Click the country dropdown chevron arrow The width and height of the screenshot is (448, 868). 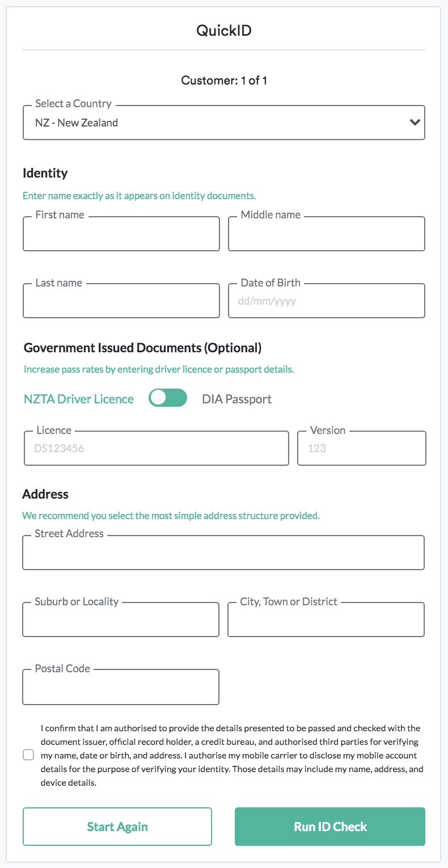[415, 123]
